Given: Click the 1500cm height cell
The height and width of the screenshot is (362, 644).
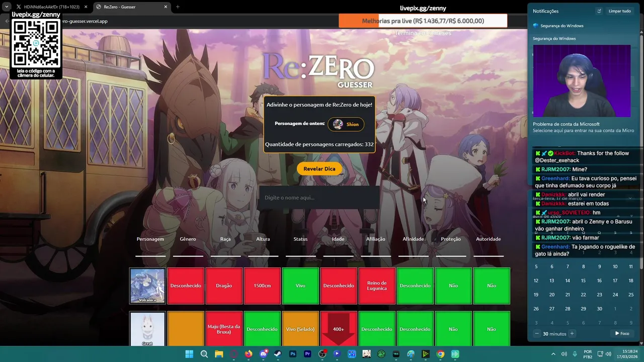Looking at the screenshot, I should pos(262,286).
